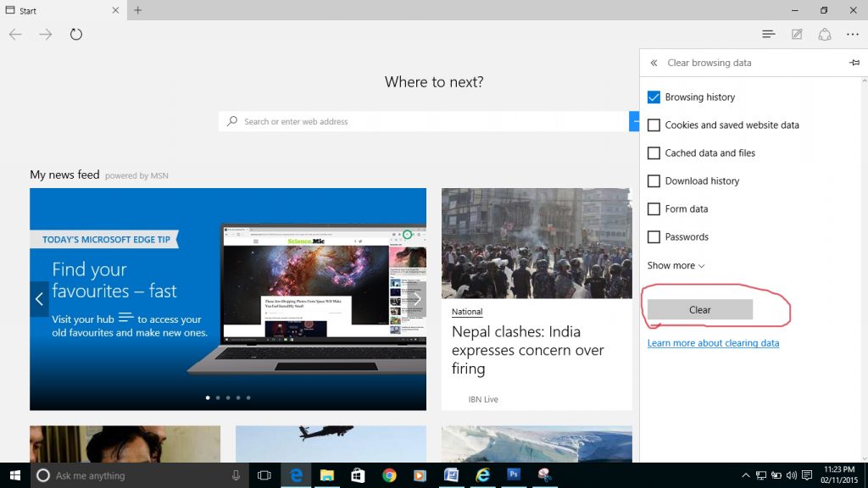This screenshot has height=488, width=868.
Task: Check Download history checkbox
Action: [654, 181]
